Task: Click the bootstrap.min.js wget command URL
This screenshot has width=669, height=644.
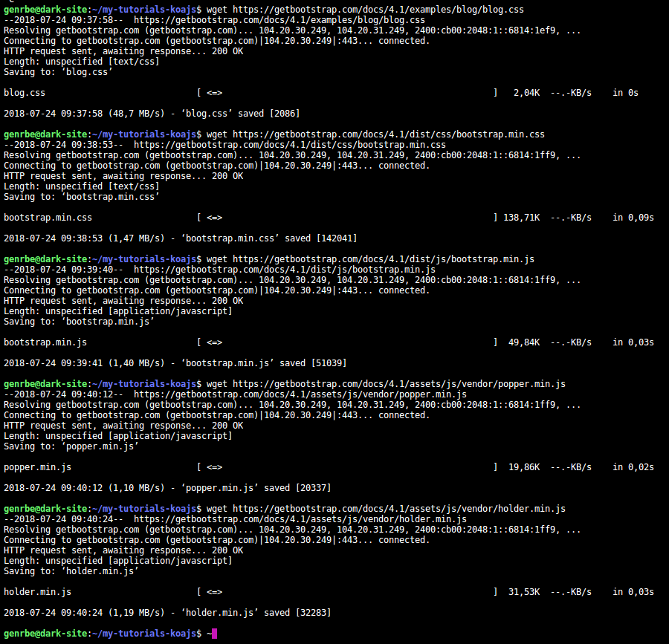Action: click(x=383, y=259)
